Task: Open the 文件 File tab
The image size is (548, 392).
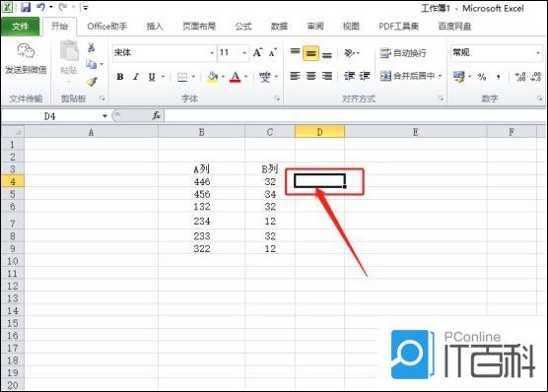Action: click(21, 27)
